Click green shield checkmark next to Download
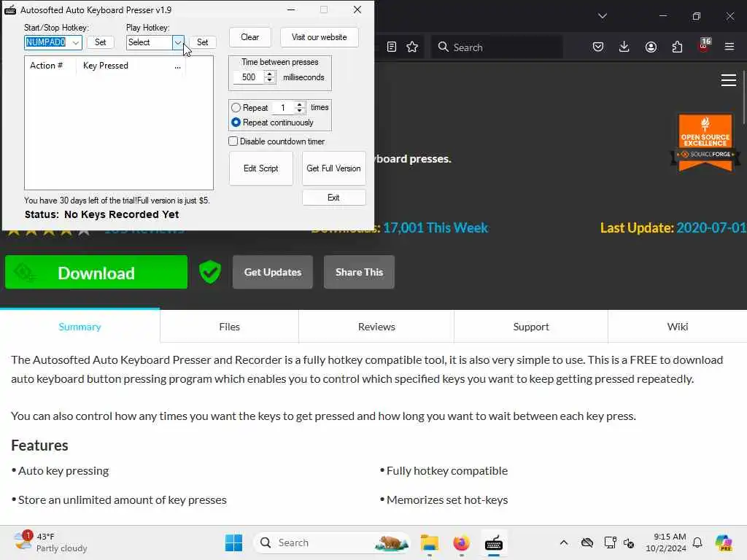The height and width of the screenshot is (560, 747). point(210,272)
